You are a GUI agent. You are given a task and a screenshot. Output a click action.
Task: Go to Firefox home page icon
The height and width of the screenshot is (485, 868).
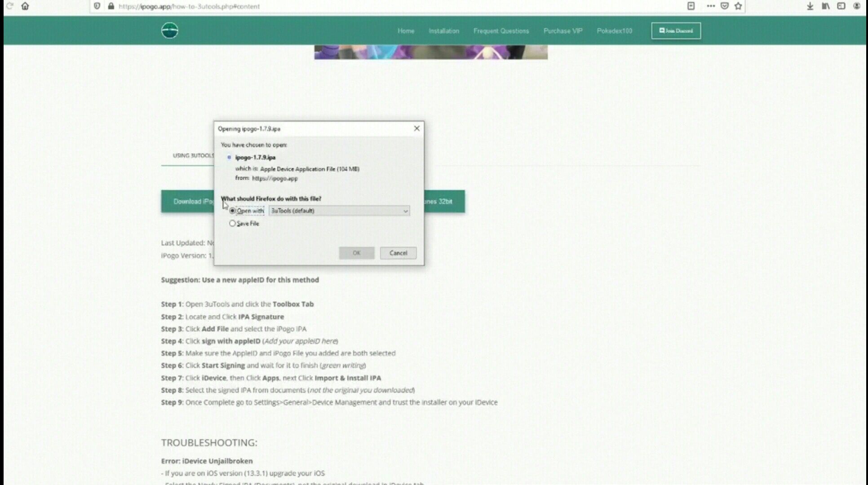point(25,6)
